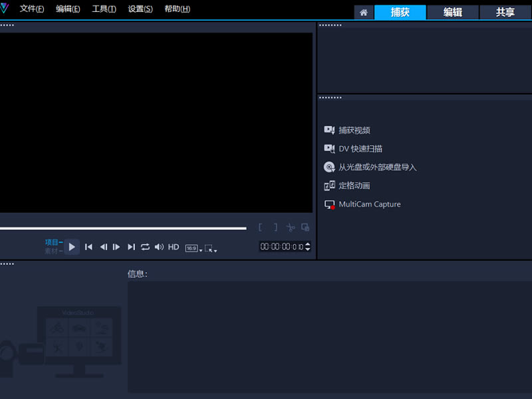532x399 pixels.
Task: Toggle repeat loop playback
Action: point(145,247)
